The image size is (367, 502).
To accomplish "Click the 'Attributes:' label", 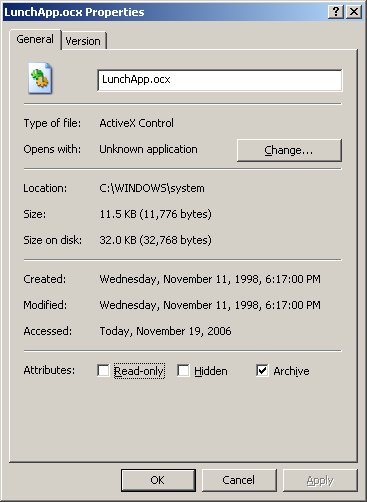I will pyautogui.click(x=49, y=370).
